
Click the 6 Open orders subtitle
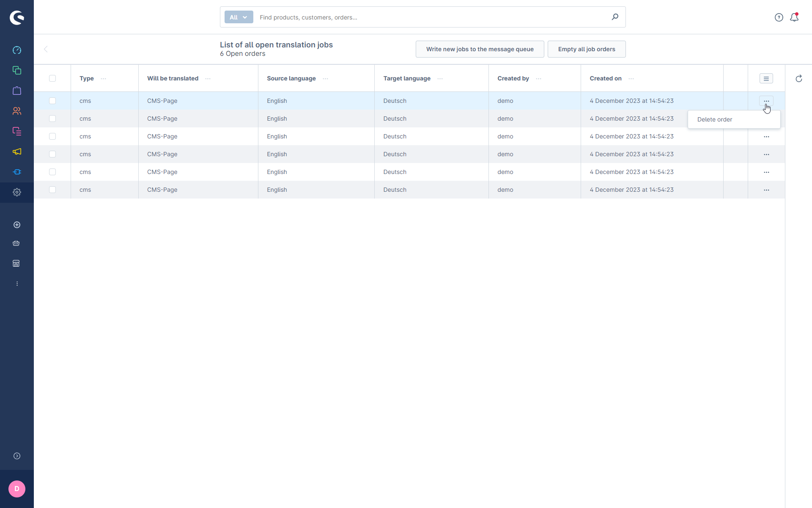click(242, 54)
